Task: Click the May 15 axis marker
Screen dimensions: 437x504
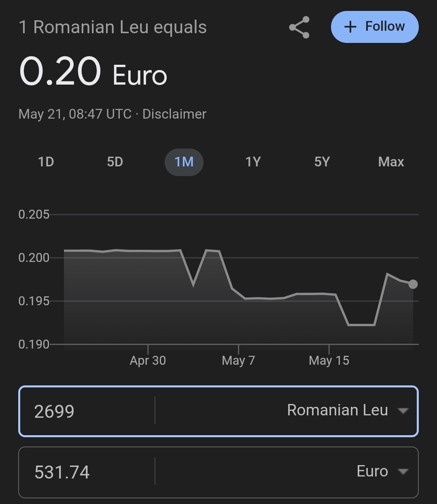Action: [x=329, y=360]
